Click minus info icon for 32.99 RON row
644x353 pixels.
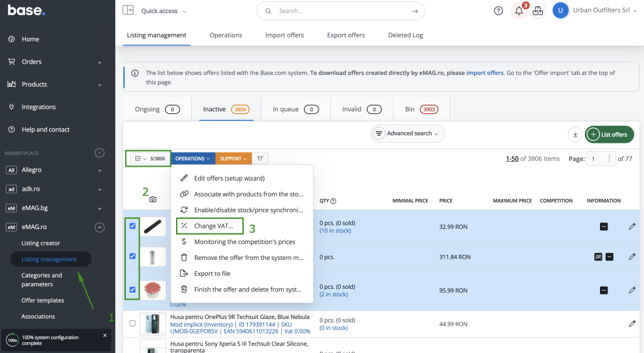(x=604, y=227)
